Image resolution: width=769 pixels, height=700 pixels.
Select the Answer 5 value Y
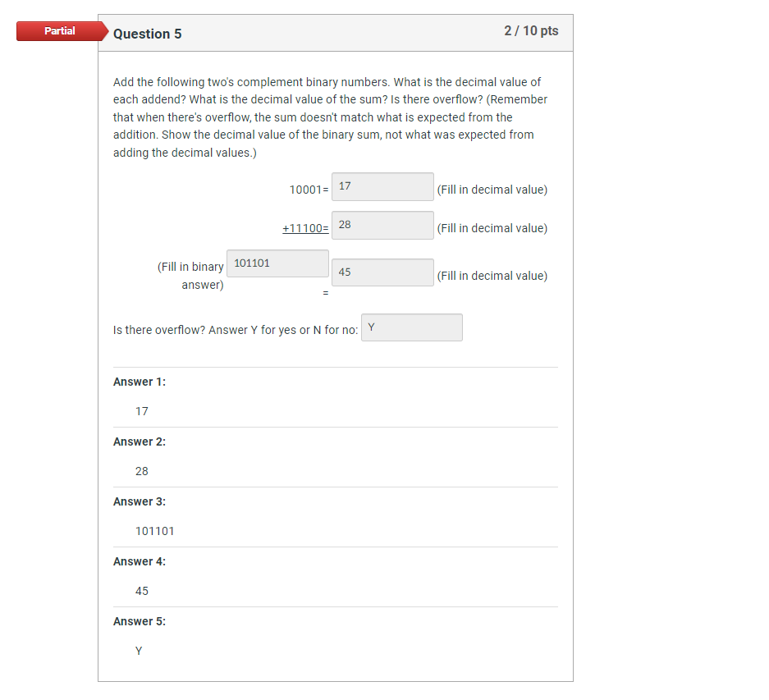[139, 650]
